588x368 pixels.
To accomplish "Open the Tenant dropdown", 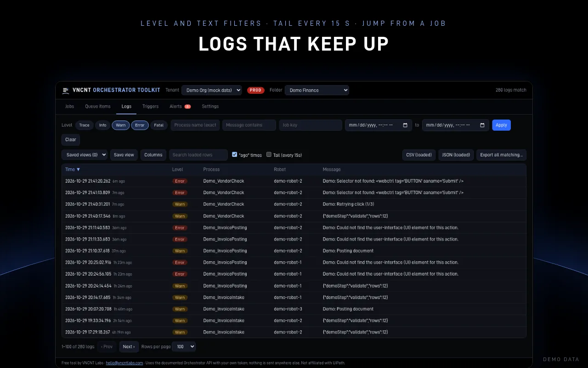I will click(212, 90).
